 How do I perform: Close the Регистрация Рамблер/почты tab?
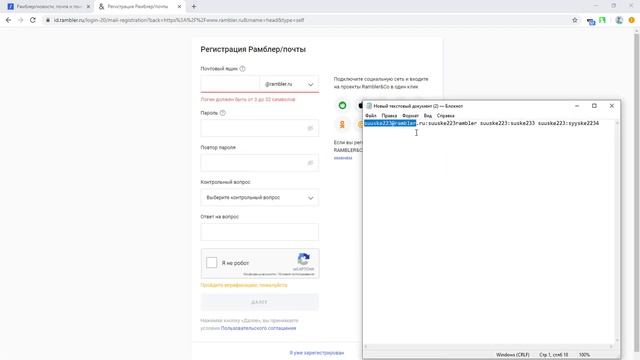point(179,7)
